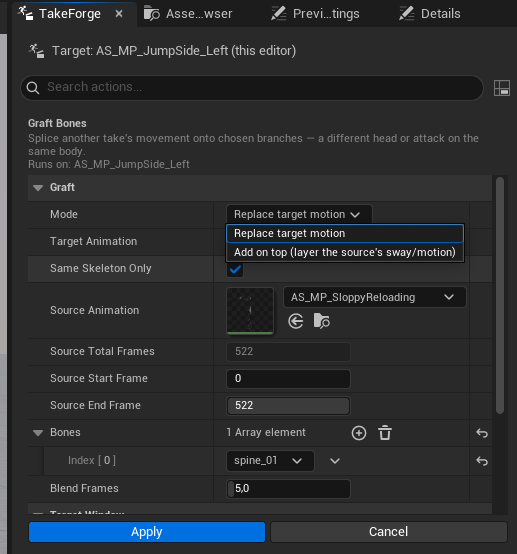Click the layout view icon beside search
This screenshot has height=554, width=517.
[501, 88]
